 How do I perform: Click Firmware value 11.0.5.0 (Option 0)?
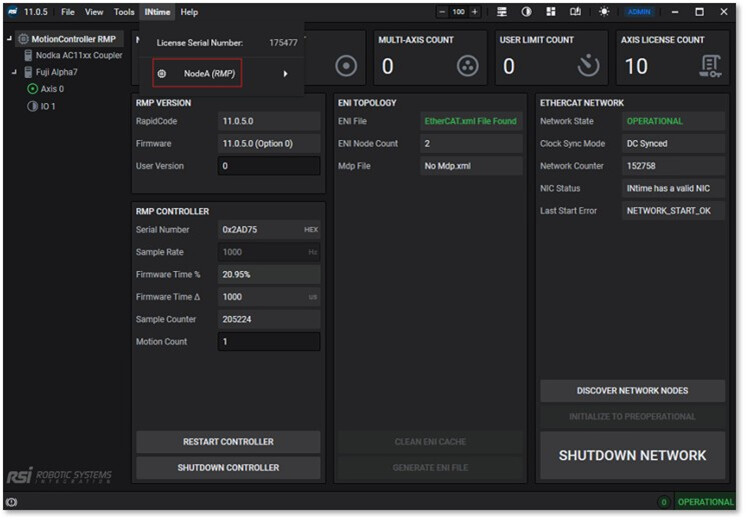click(269, 143)
